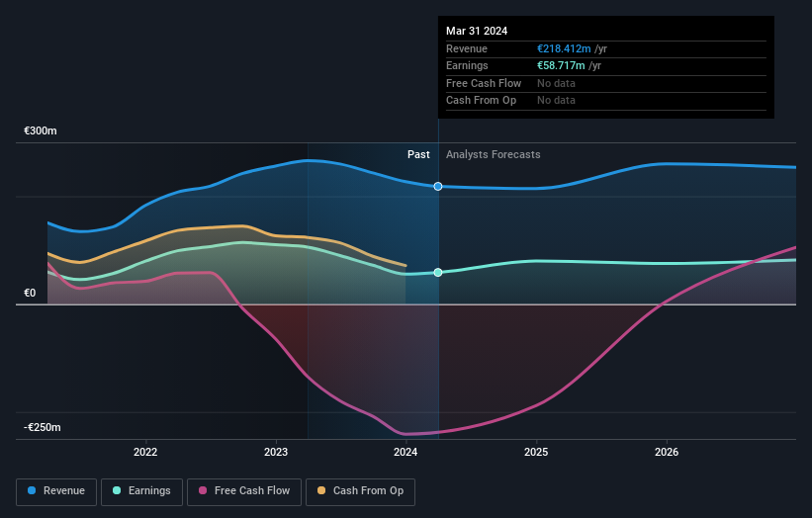Click the 2026 x-axis label
This screenshot has height=518, width=812.
pyautogui.click(x=667, y=452)
